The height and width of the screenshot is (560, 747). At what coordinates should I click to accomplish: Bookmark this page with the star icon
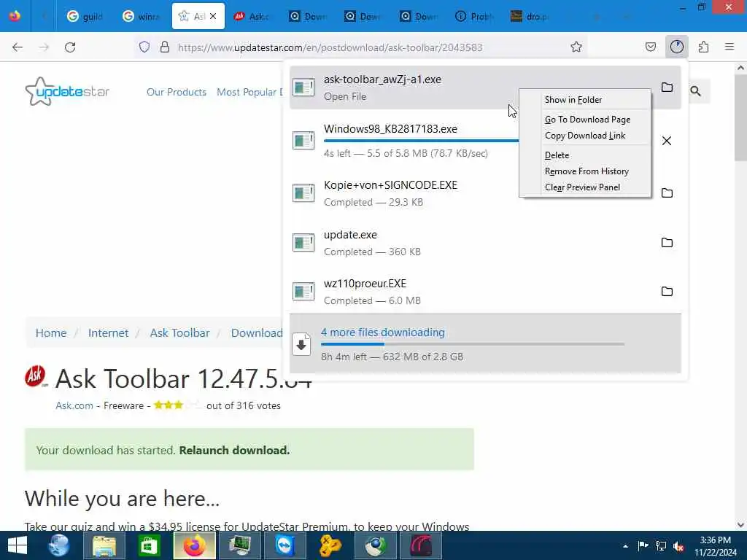[x=576, y=47]
